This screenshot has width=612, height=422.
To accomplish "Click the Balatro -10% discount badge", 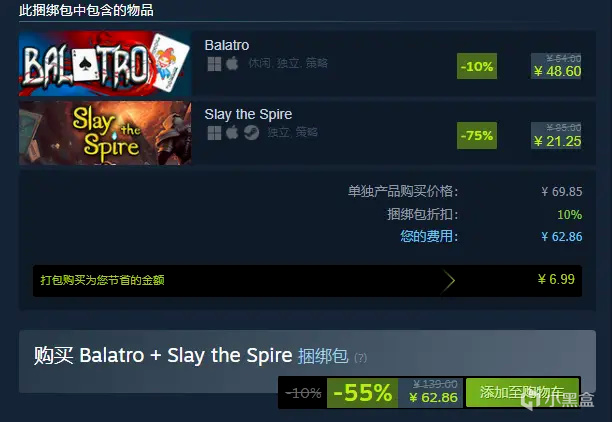I will (477, 66).
